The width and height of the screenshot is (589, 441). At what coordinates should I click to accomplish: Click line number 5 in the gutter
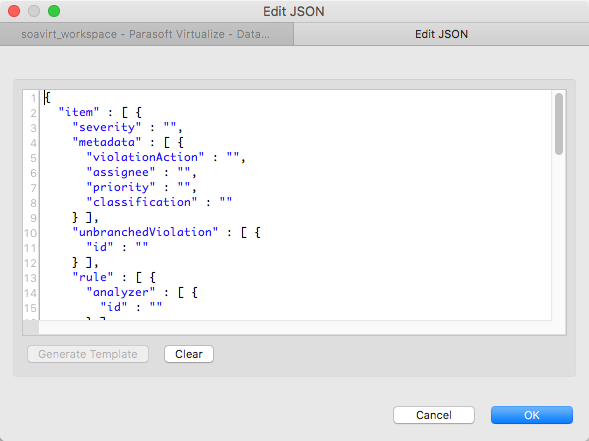click(33, 158)
